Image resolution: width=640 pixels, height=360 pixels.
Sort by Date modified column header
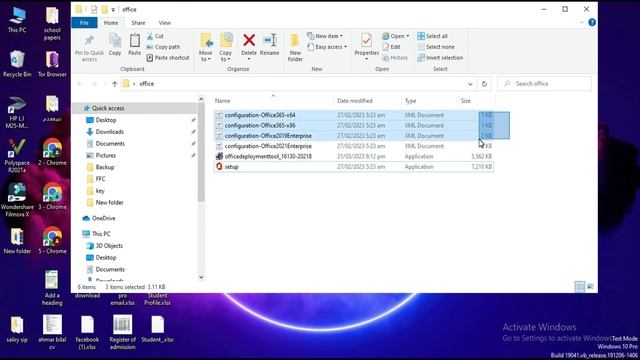367,101
